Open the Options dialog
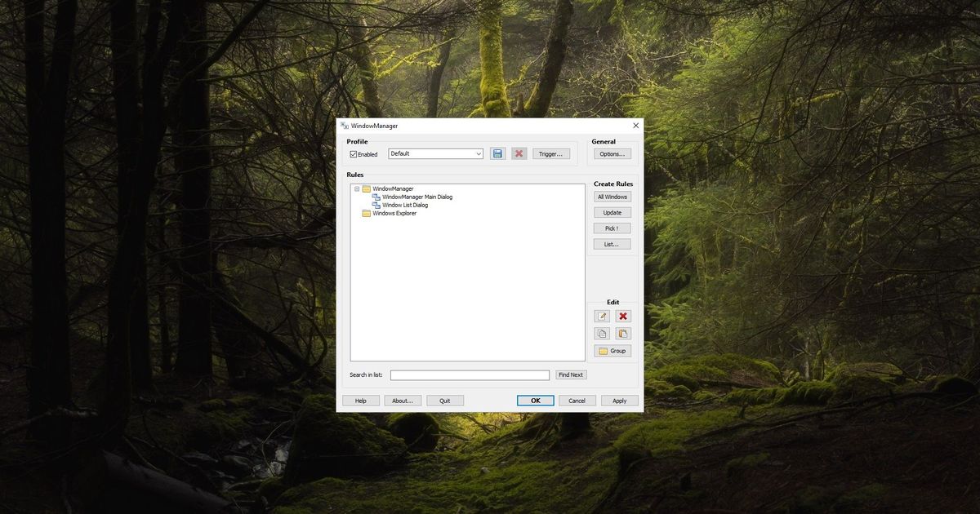Image resolution: width=980 pixels, height=514 pixels. (612, 153)
